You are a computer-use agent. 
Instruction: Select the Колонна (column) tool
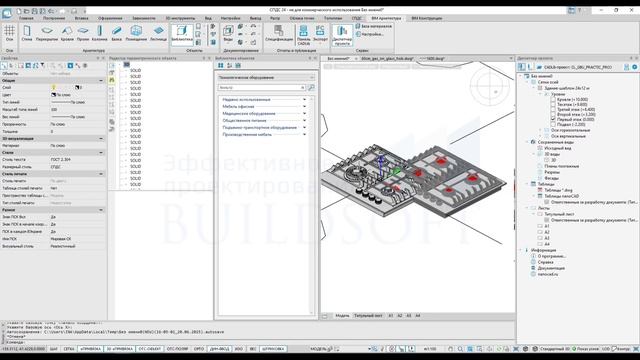[100, 33]
